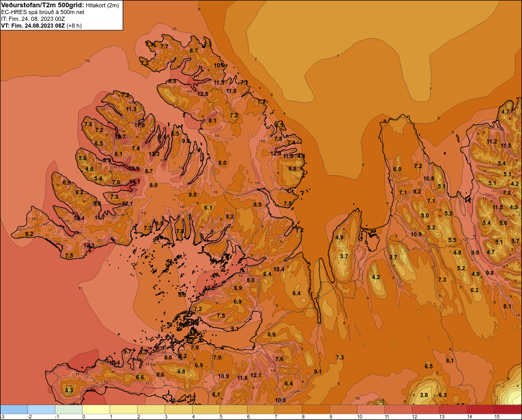Viewport: 522px width, 420px height.
Task: Click the initial time 'IT: Fim. 24. 08. 2023 00Z'
Action: (x=33, y=19)
